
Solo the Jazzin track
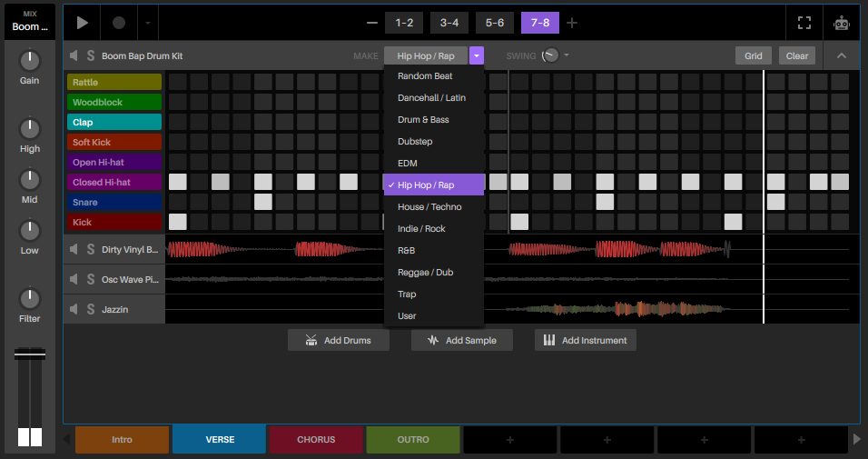(91, 310)
